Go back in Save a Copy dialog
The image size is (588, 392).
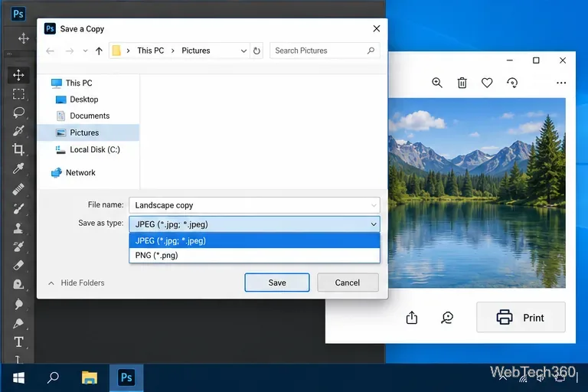tap(50, 51)
